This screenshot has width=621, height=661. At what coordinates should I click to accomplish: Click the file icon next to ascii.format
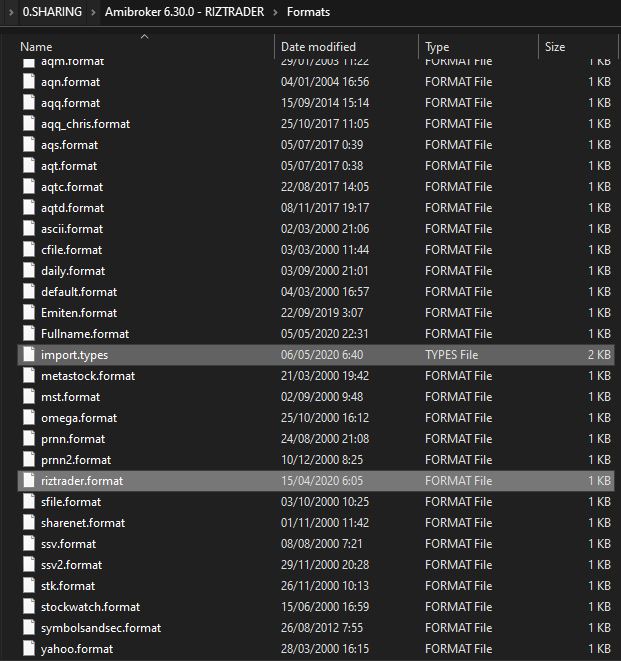pos(29,228)
